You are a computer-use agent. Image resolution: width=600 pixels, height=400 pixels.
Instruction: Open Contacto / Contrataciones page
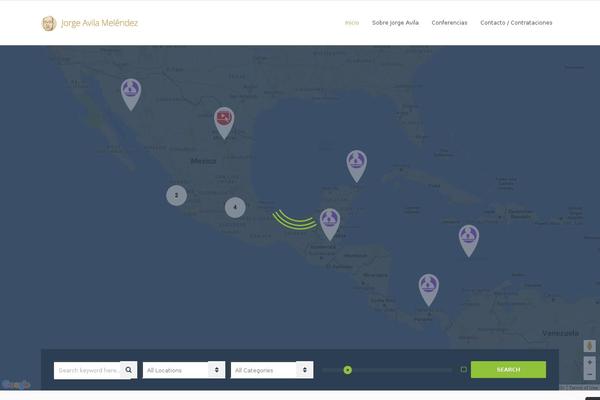click(x=516, y=23)
